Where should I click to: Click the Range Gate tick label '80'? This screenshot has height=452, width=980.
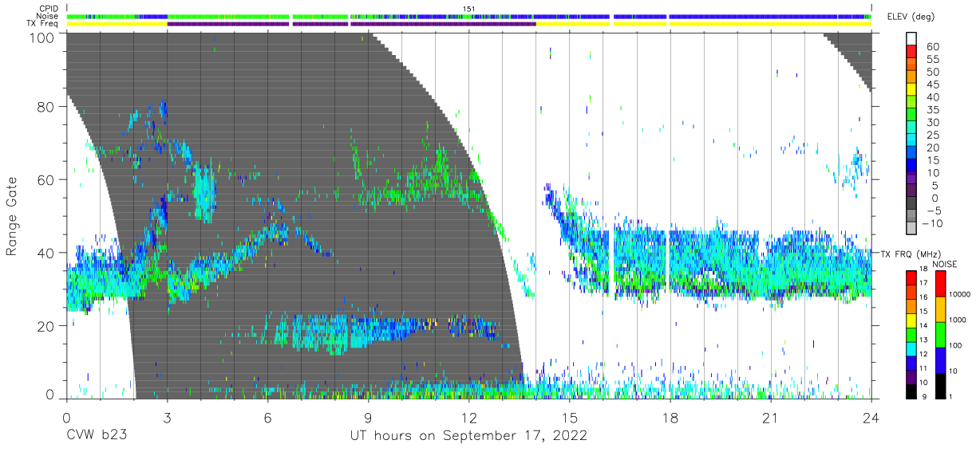46,107
